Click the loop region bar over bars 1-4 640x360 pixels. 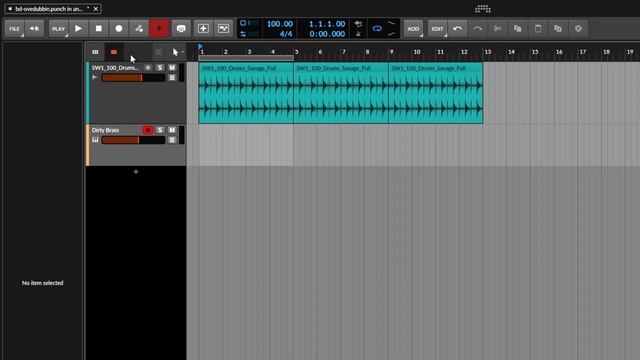pos(246,58)
